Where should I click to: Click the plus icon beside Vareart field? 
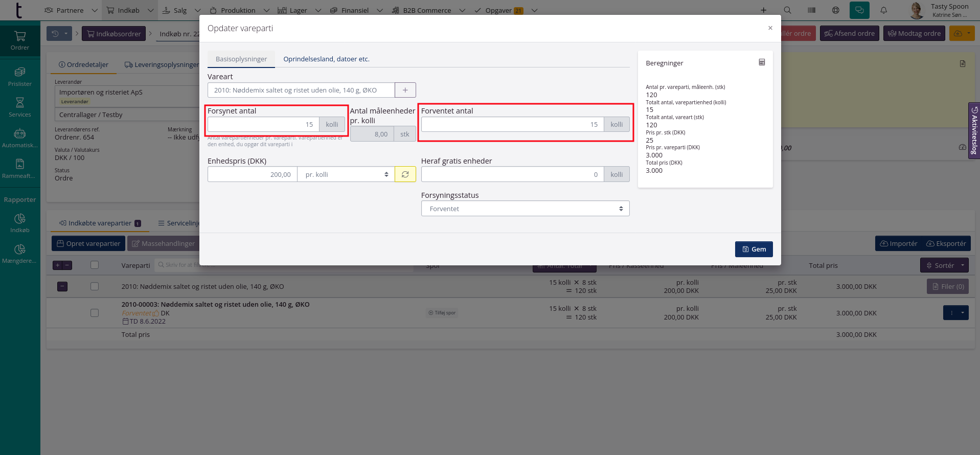(405, 90)
